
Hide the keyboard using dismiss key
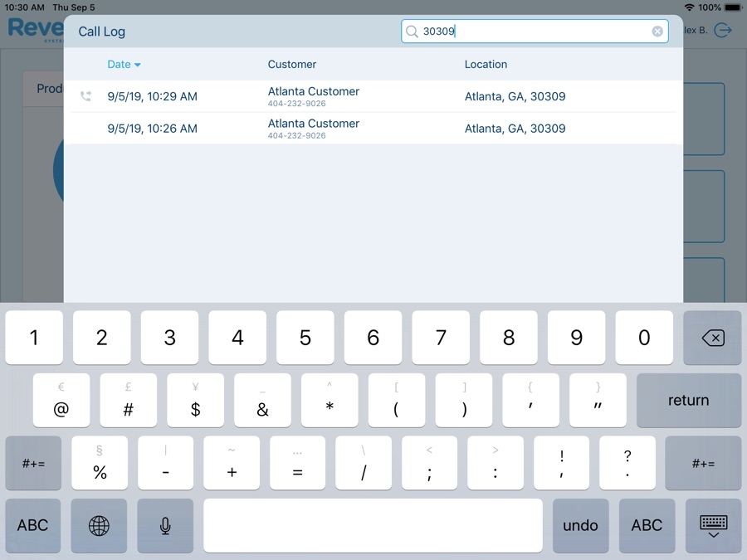click(x=713, y=525)
